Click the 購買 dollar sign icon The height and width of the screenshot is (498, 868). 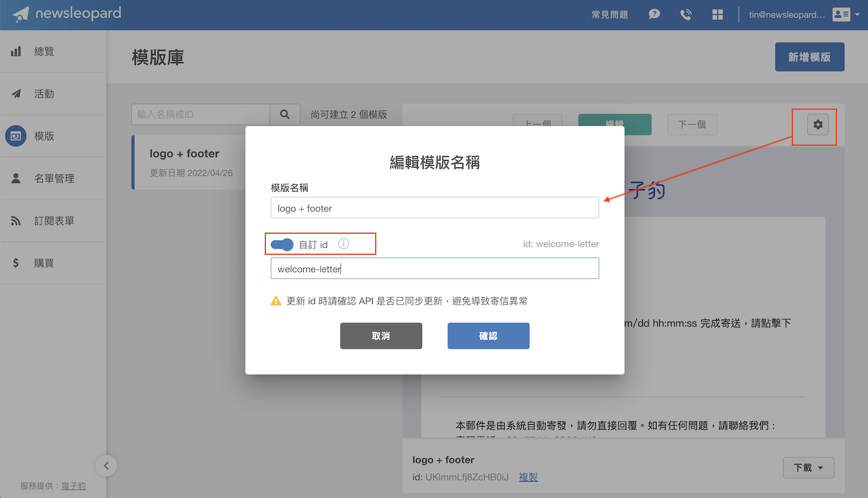click(x=16, y=263)
